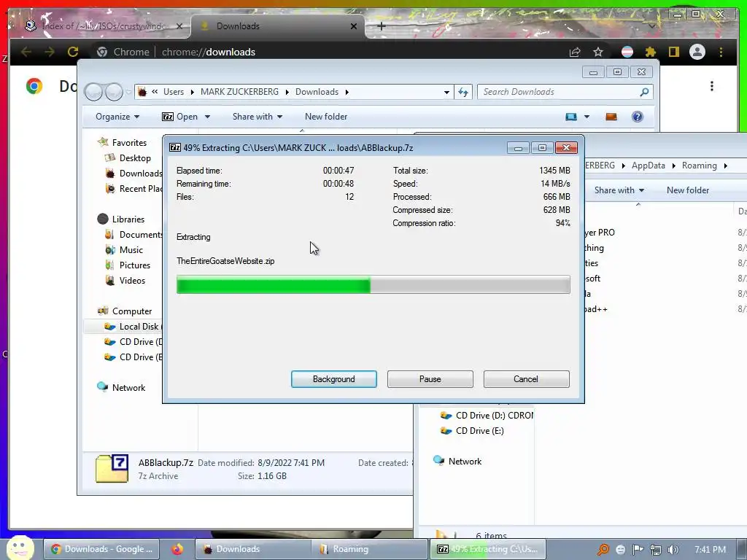Expand the view options dropdown arrow
Image resolution: width=747 pixels, height=560 pixels.
pyautogui.click(x=587, y=117)
